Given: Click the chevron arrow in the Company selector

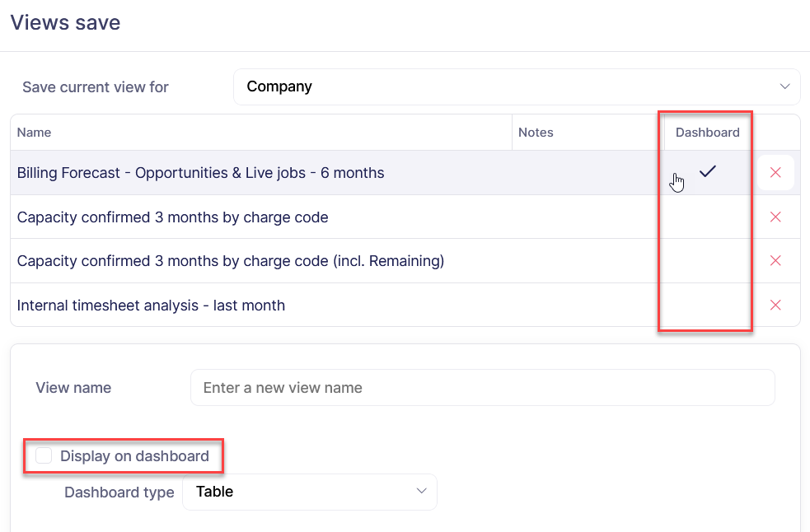Looking at the screenshot, I should (784, 86).
